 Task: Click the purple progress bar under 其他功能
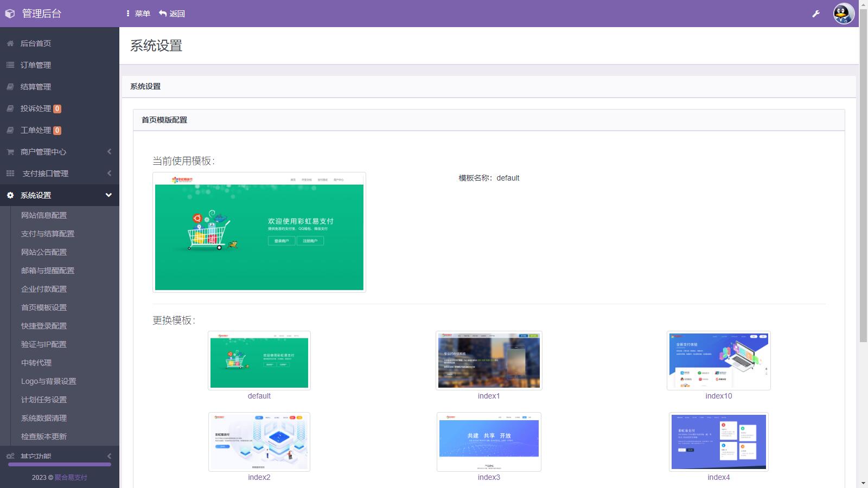(60, 464)
